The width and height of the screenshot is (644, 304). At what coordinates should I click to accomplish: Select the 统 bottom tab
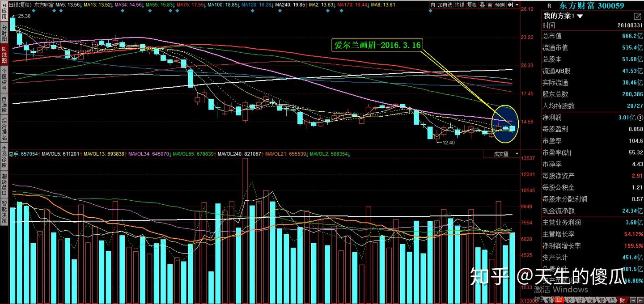590,300
